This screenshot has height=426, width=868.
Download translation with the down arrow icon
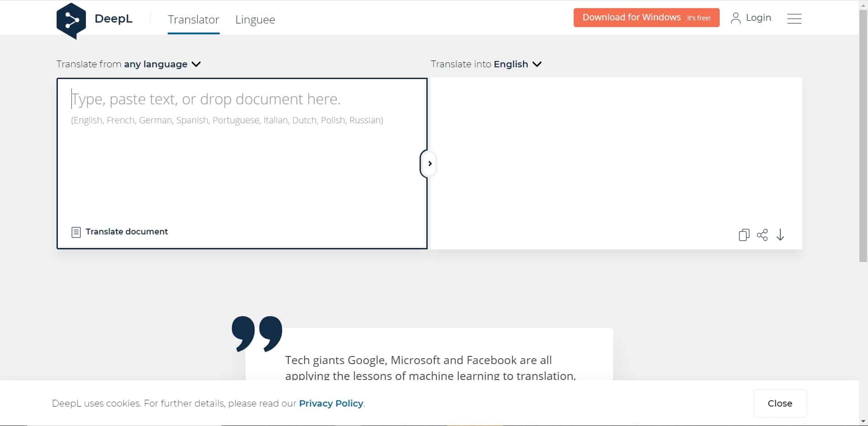point(780,235)
